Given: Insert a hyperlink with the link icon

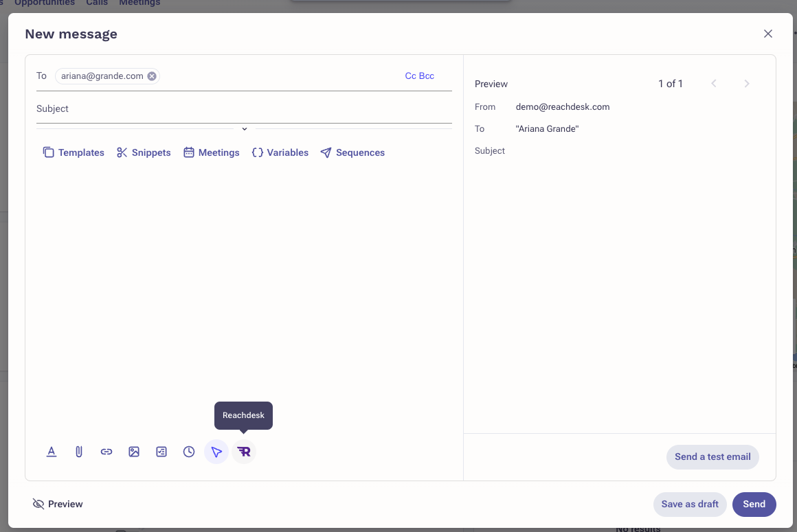Looking at the screenshot, I should [106, 452].
